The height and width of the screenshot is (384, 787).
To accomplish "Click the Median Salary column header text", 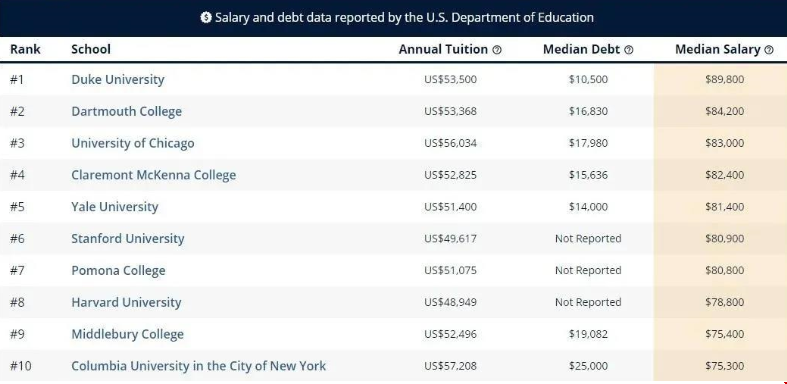I will [x=717, y=49].
